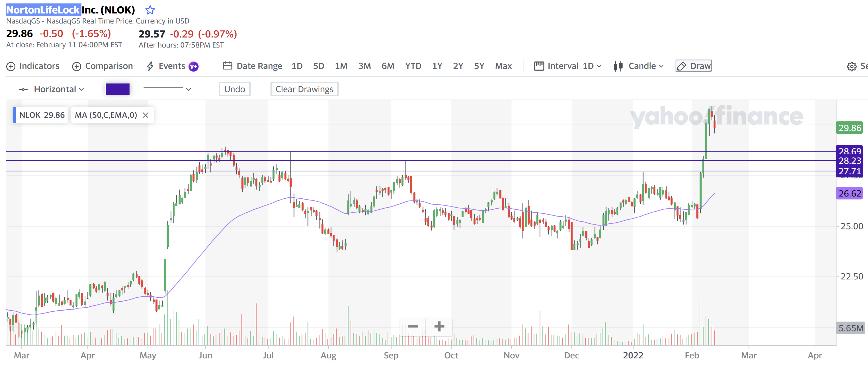Add NLOK to watchlist with the star icon
Image resolution: width=868 pixels, height=379 pixels.
[x=150, y=10]
